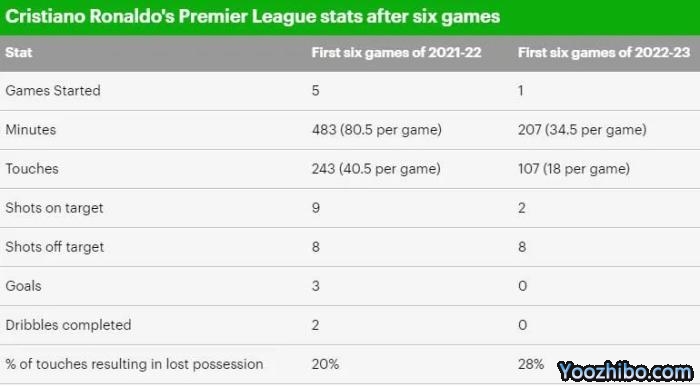Click the 243 (40.5 per game) value
This screenshot has width=700, height=387.
[376, 169]
